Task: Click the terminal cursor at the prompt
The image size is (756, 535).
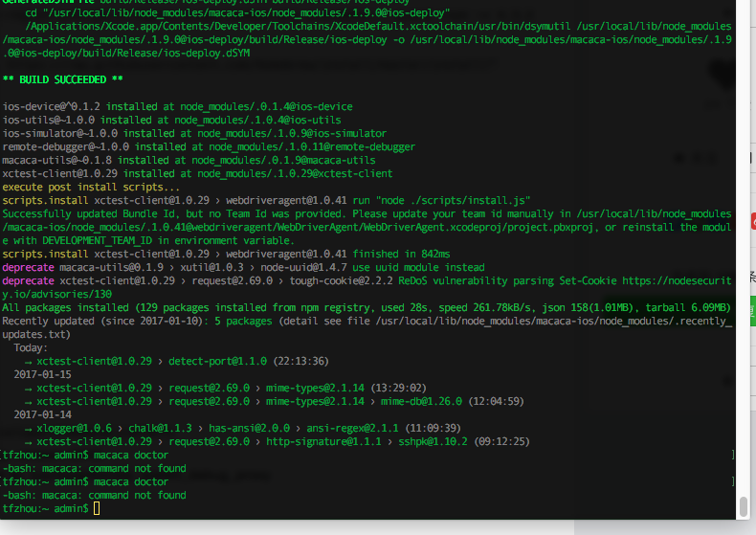Action: click(x=97, y=508)
